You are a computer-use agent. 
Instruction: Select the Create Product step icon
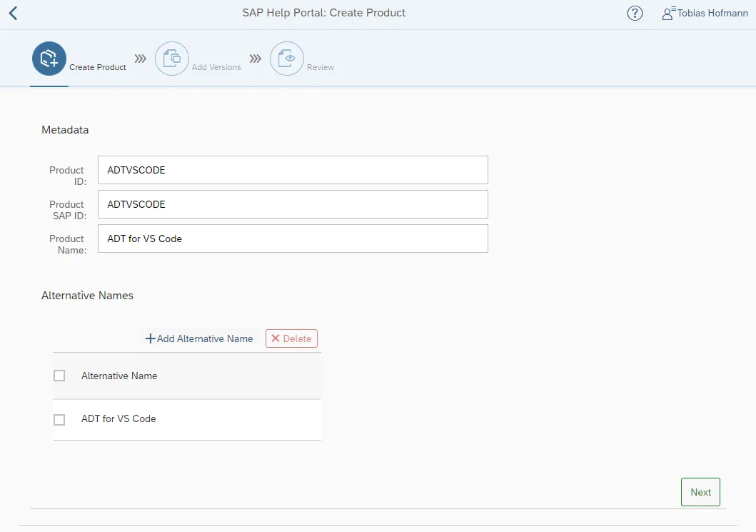[x=49, y=59]
